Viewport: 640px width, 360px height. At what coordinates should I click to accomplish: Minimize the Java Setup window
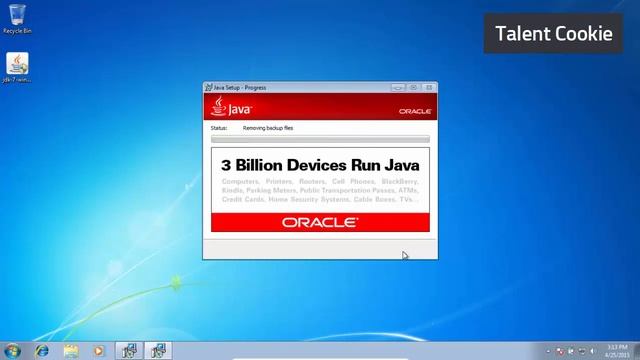(x=398, y=87)
